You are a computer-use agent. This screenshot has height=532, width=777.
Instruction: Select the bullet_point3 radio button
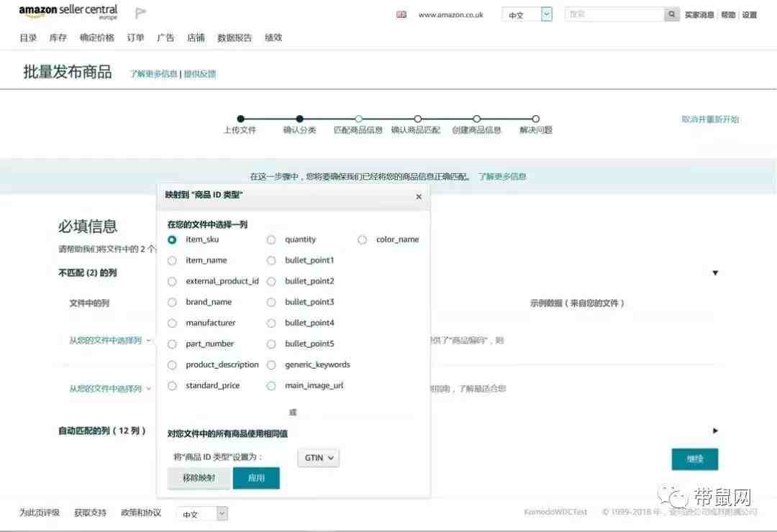pos(271,302)
